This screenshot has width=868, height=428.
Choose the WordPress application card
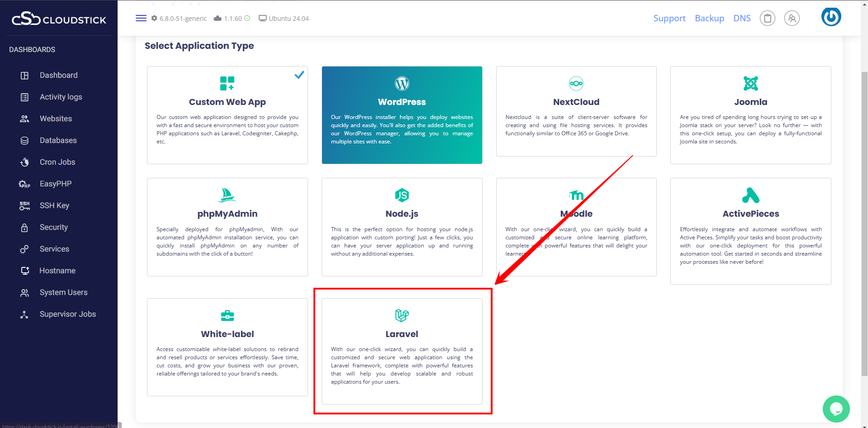(x=402, y=115)
